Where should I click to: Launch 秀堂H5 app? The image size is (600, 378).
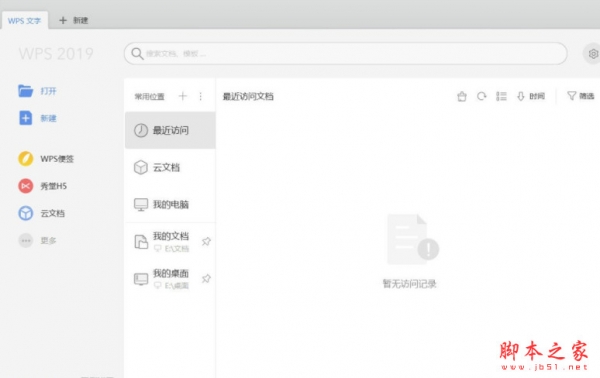click(x=42, y=186)
